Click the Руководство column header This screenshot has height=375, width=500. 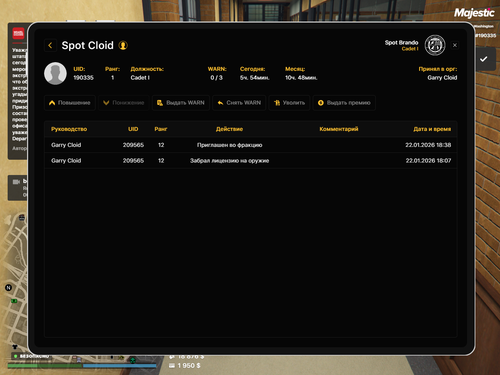69,129
